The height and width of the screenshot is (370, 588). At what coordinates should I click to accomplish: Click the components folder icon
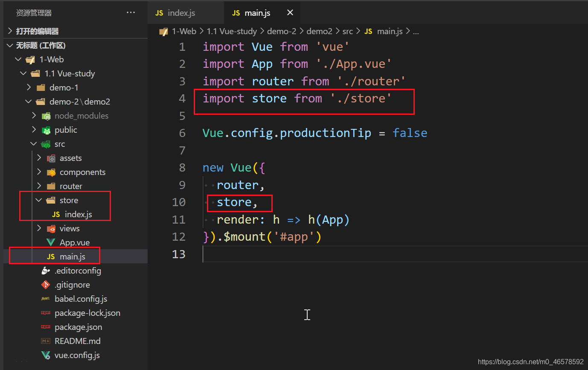point(51,172)
